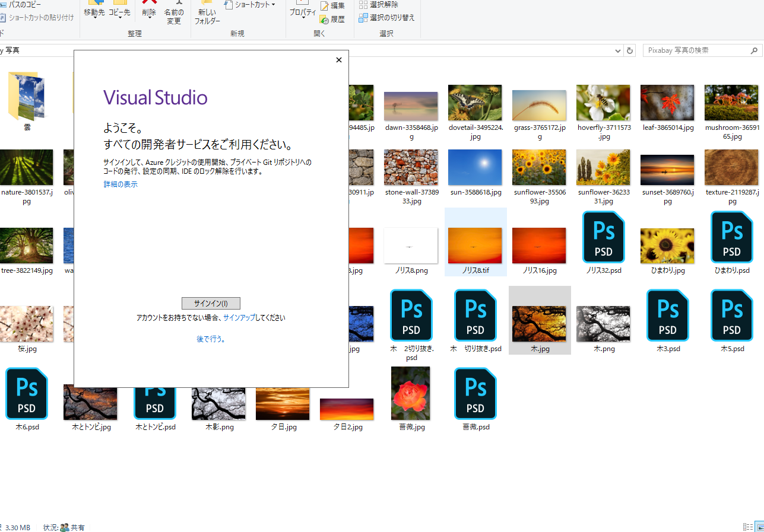Select the nature-3801537.jpg thumbnail

click(26, 167)
